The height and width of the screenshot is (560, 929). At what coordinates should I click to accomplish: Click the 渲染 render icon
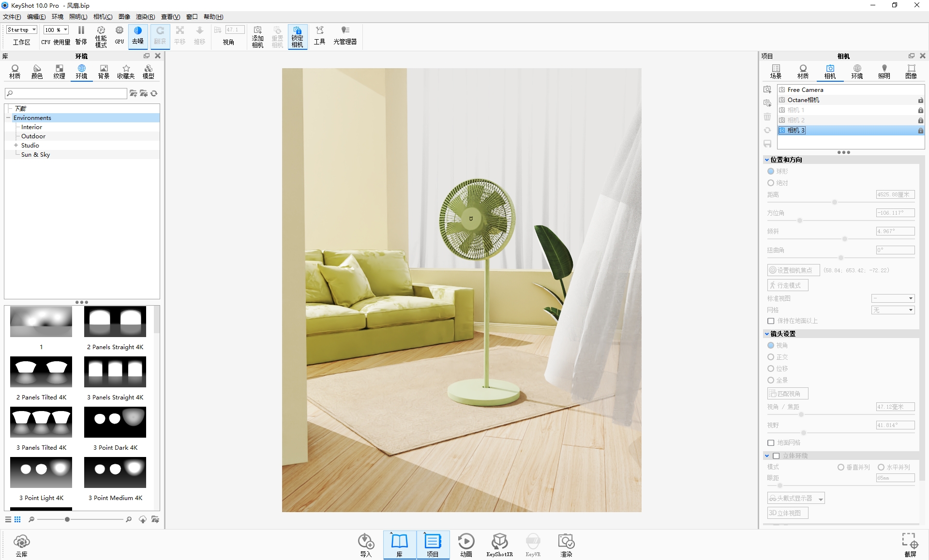566,545
